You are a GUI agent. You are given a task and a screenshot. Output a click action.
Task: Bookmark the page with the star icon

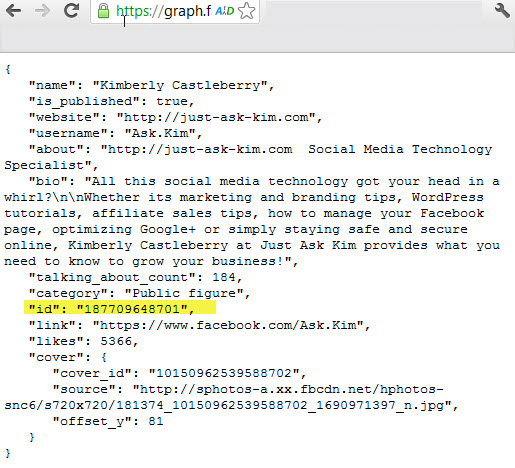pyautogui.click(x=247, y=11)
